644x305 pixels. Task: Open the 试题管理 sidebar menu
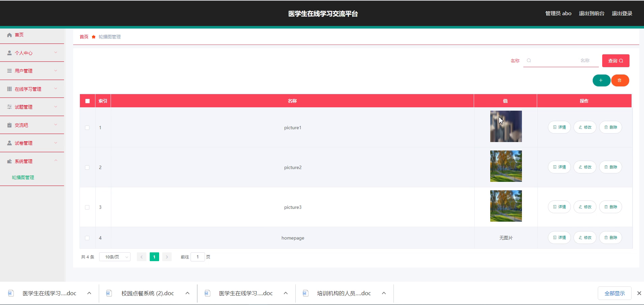tap(32, 107)
